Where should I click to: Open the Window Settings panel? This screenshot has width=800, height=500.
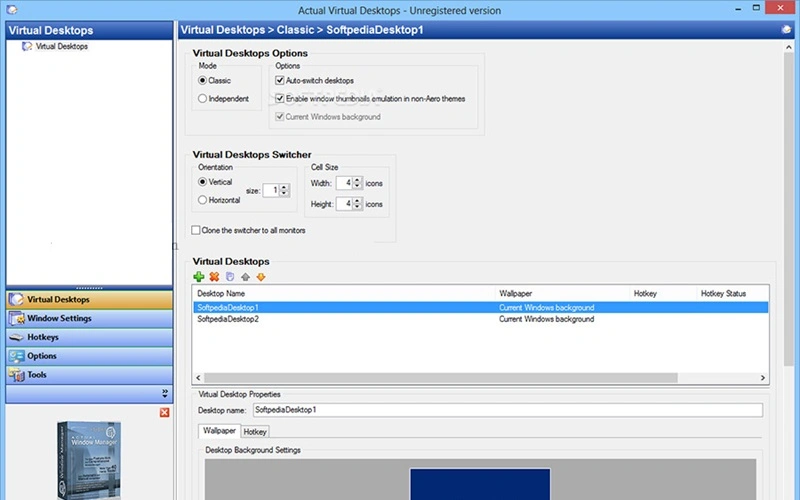[60, 318]
